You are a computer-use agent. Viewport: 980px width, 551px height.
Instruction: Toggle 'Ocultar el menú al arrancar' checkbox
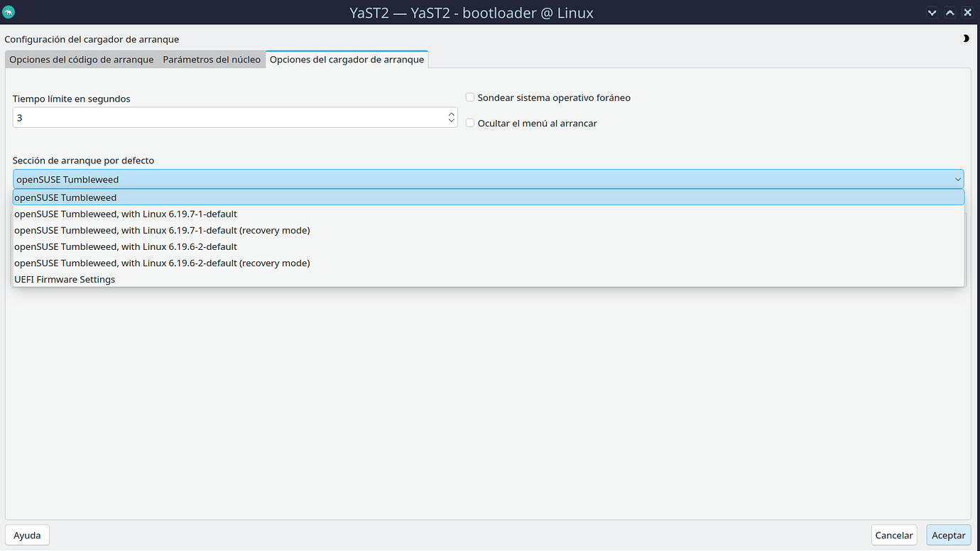(470, 124)
